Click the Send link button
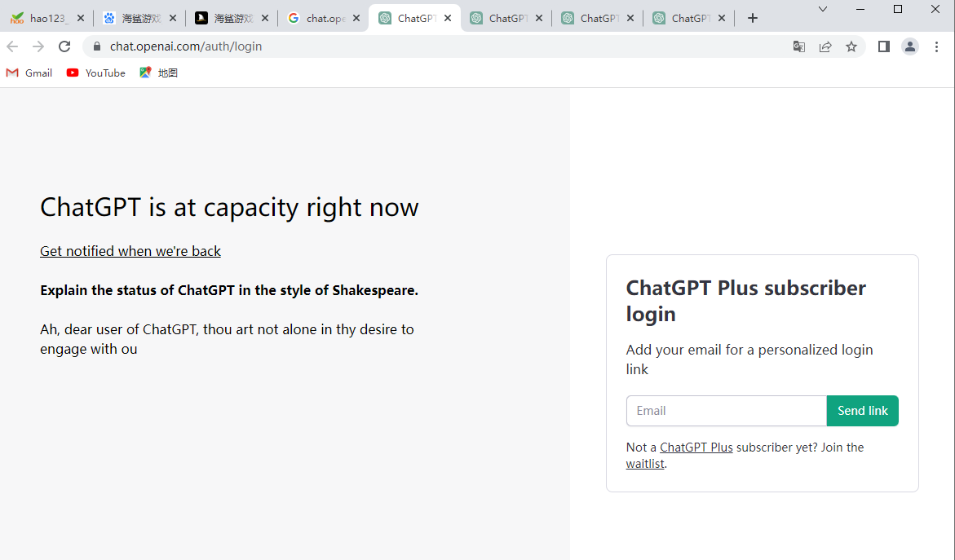This screenshot has height=560, width=955. [862, 411]
